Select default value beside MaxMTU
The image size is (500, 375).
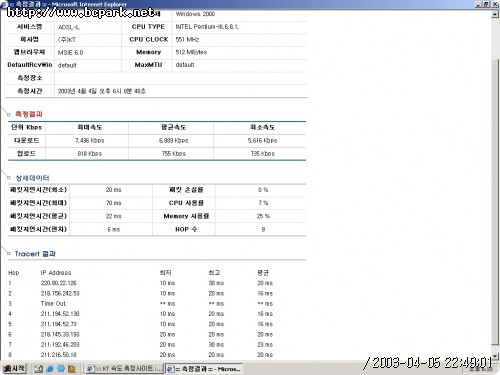[x=185, y=65]
